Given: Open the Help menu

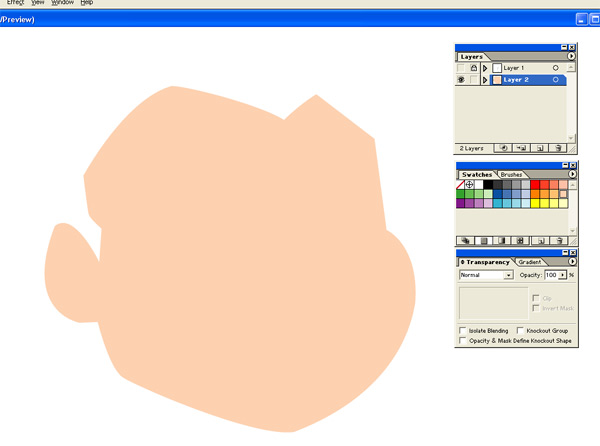Looking at the screenshot, I should click(x=86, y=2).
